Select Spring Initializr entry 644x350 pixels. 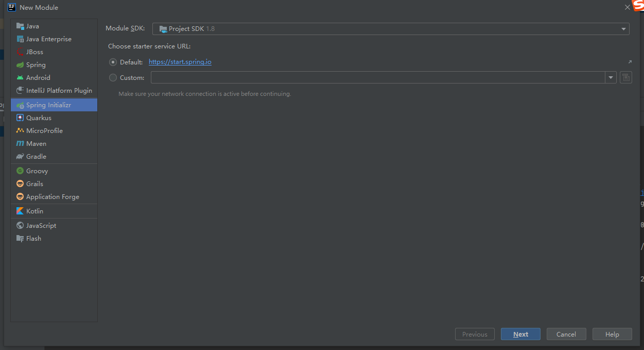click(54, 105)
